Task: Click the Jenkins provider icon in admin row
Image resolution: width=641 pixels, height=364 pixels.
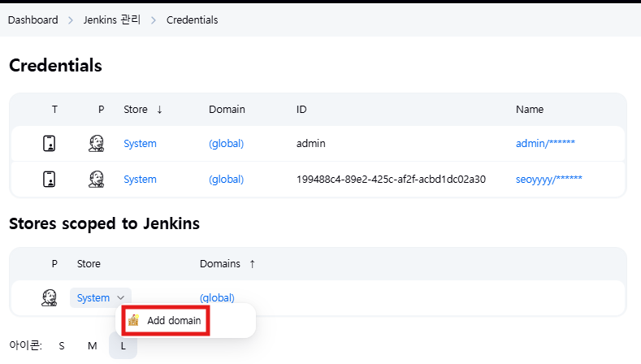Action: [x=96, y=144]
